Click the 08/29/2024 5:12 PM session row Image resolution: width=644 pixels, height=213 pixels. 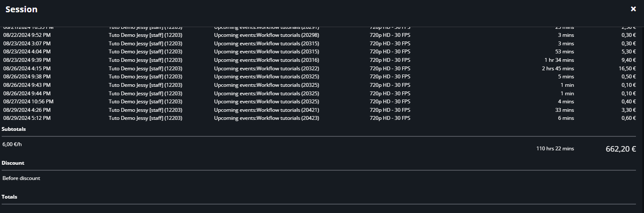tap(319, 118)
